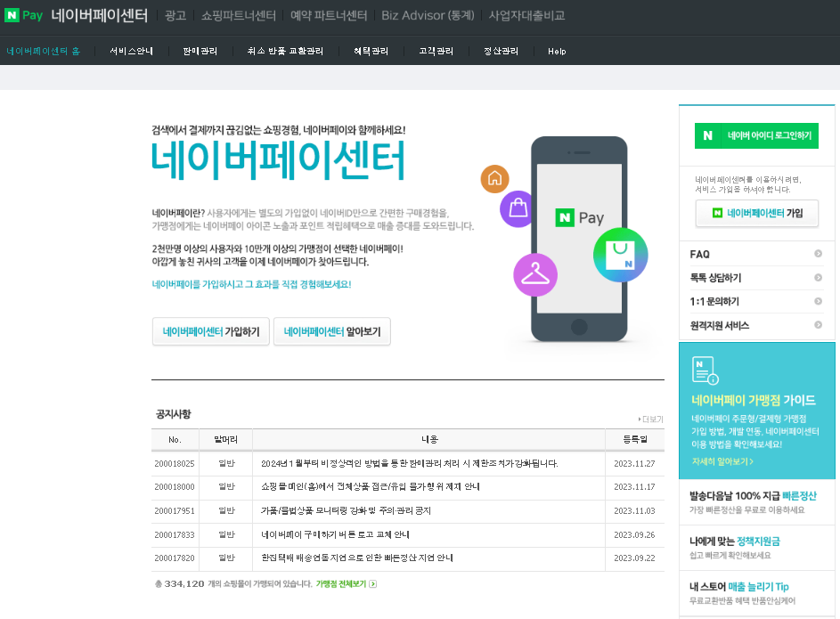The width and height of the screenshot is (840, 619).
Task: Go to 쇼핑파트너센터 link
Action: [x=239, y=15]
